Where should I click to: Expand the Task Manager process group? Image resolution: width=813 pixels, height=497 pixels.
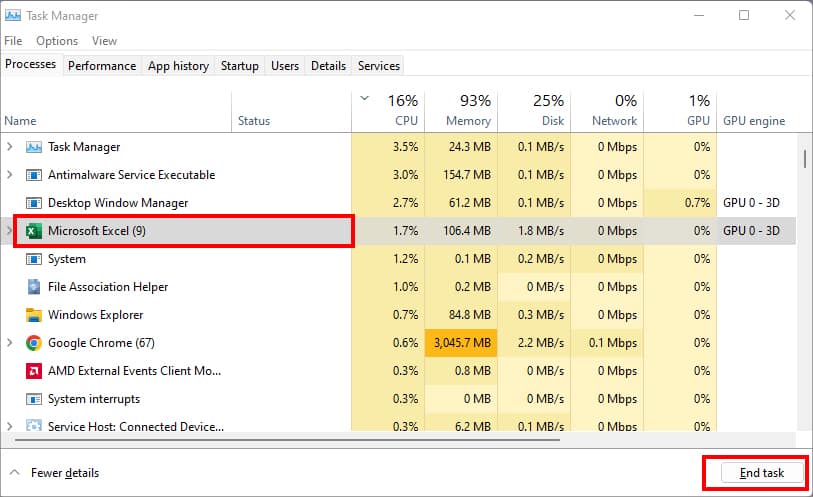[9, 147]
